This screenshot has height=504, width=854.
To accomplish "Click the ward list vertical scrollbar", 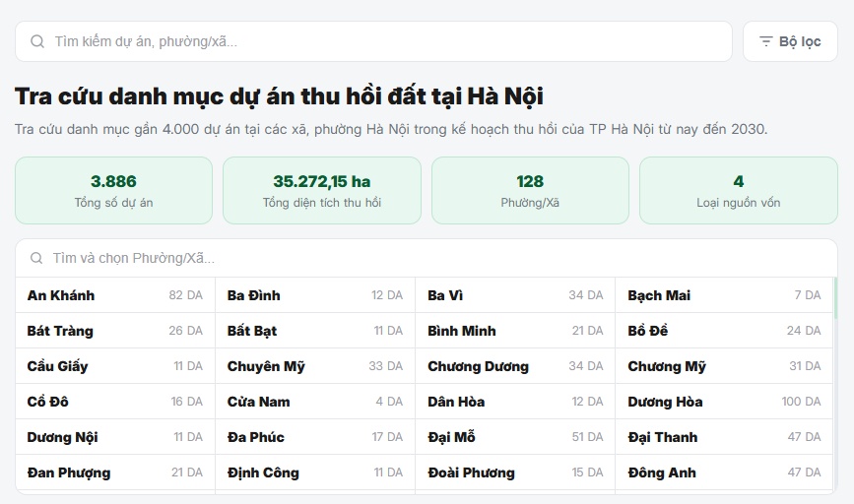I will point(835,298).
